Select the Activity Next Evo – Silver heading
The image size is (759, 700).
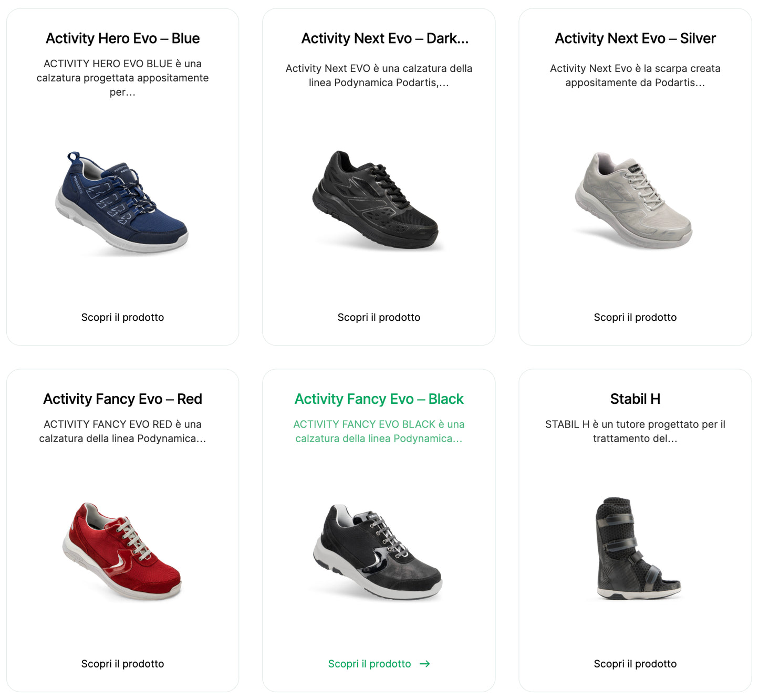635,38
